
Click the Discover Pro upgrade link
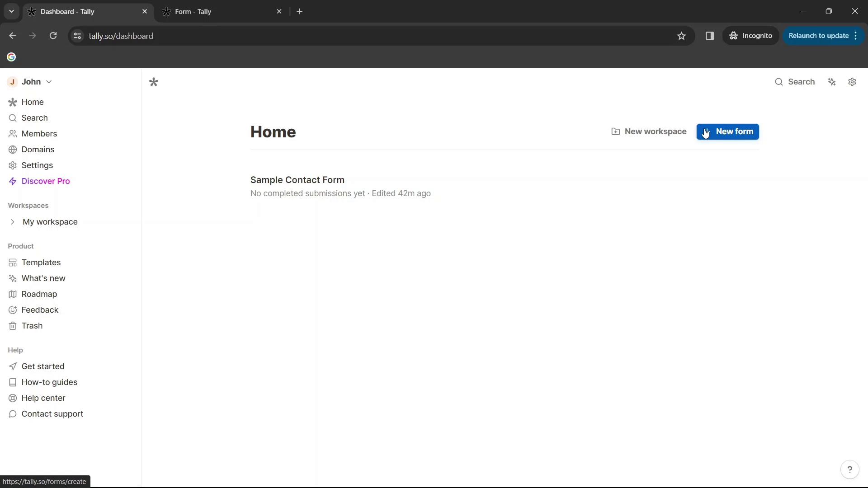click(x=46, y=181)
